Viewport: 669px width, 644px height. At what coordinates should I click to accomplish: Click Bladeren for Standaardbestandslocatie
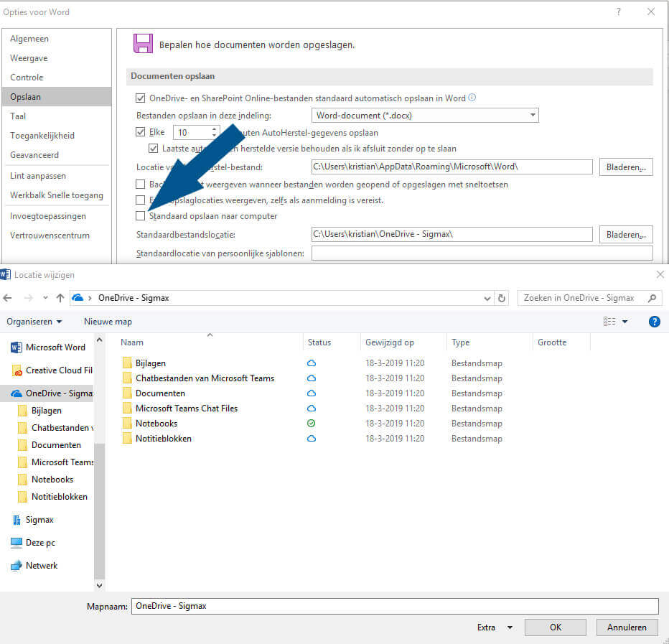(626, 235)
